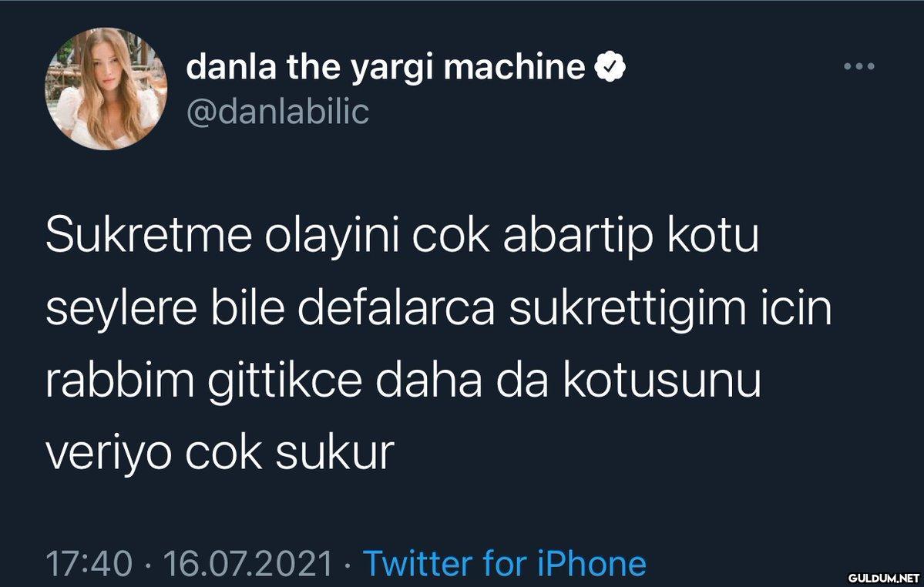This screenshot has width=924, height=587.
Task: Click the GULDUM.NET watermark
Action: pos(883,579)
